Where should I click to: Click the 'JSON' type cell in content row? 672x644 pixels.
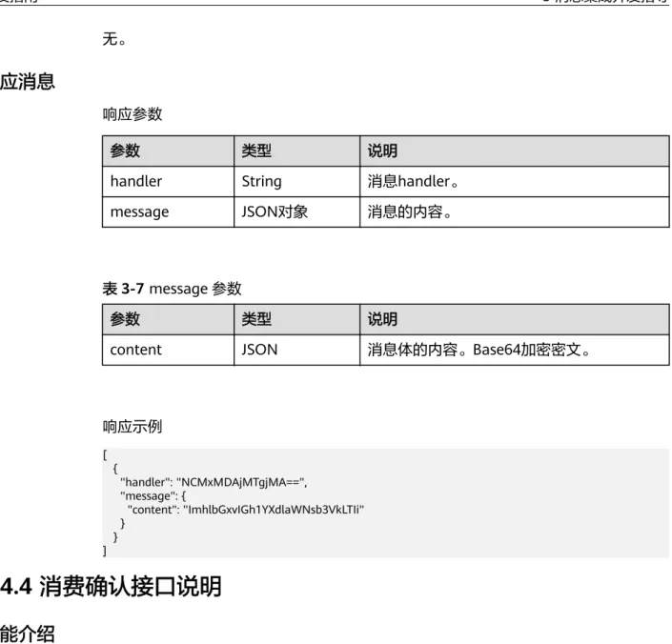296,350
